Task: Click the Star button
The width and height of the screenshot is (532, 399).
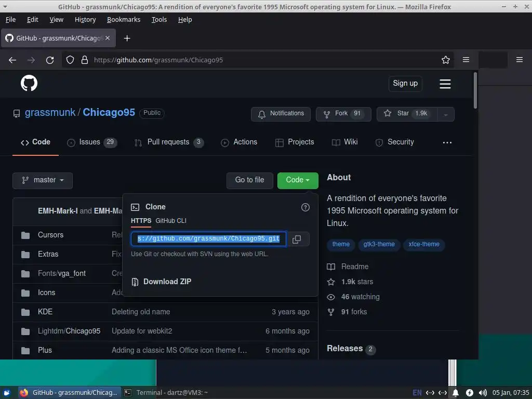Action: [x=407, y=114]
